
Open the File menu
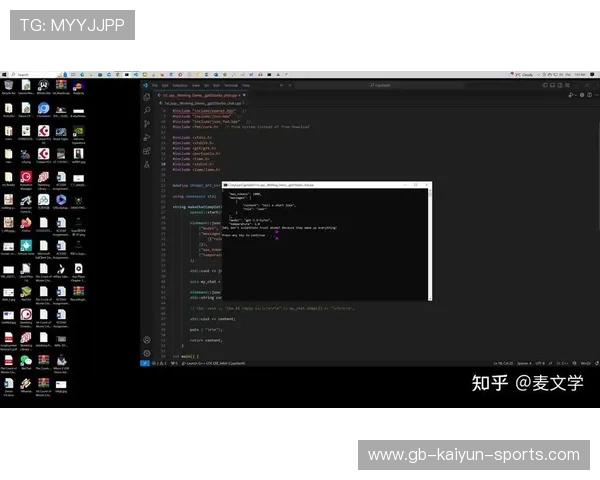pos(154,85)
